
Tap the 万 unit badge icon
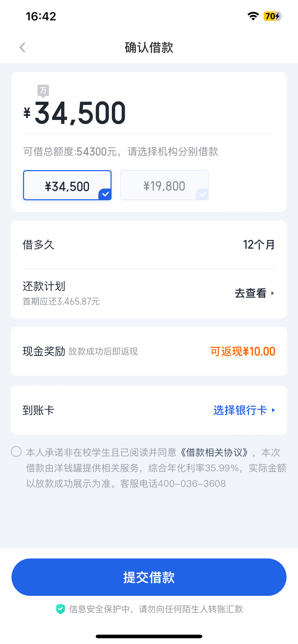[43, 91]
